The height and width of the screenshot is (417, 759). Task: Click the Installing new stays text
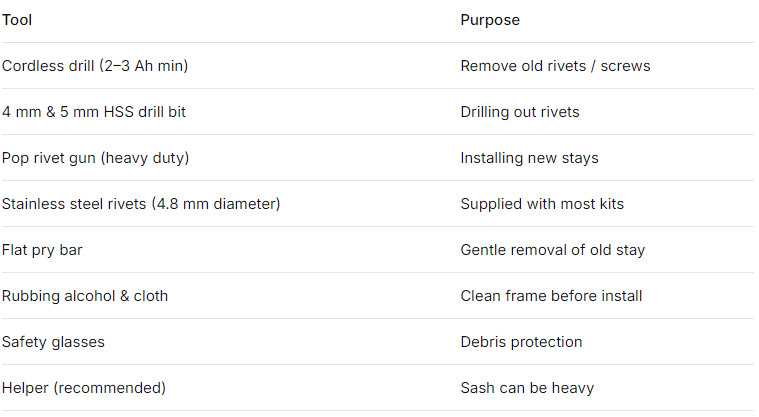(529, 158)
